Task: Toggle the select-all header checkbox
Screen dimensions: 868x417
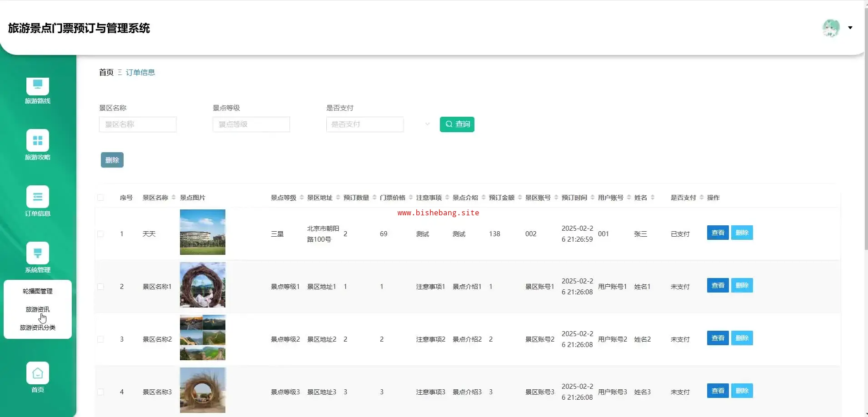Action: coord(100,198)
